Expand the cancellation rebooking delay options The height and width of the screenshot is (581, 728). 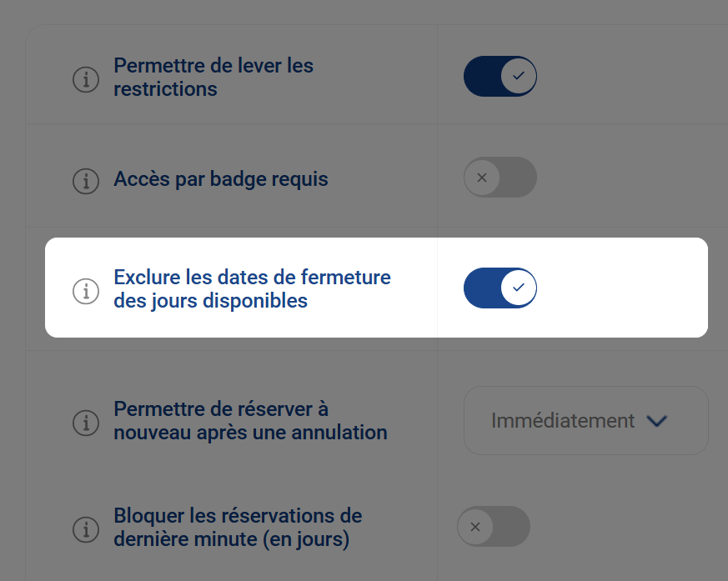click(585, 420)
